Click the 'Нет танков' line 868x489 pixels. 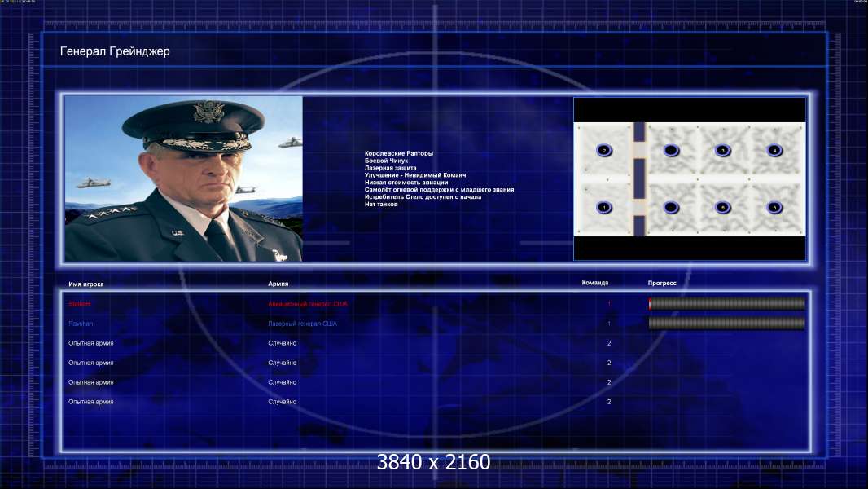[x=381, y=204]
